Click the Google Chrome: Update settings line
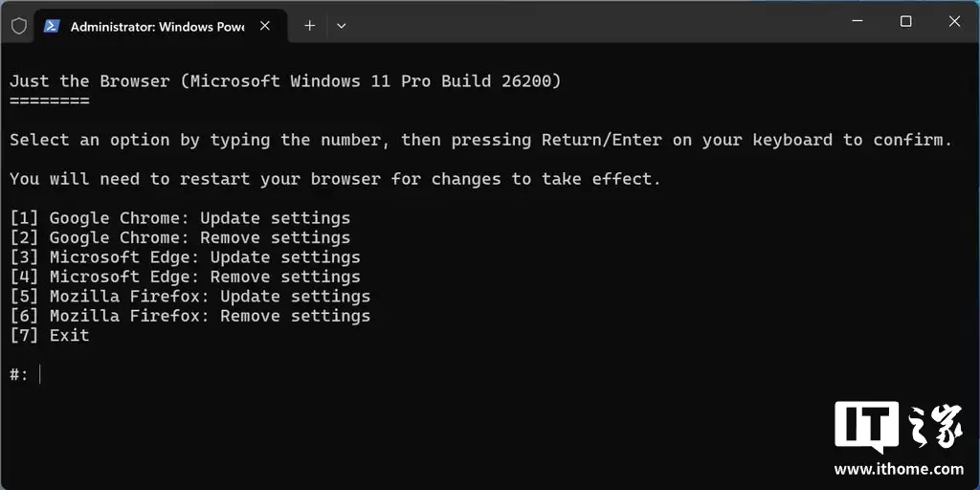Viewport: 980px width, 490px height. click(x=180, y=218)
